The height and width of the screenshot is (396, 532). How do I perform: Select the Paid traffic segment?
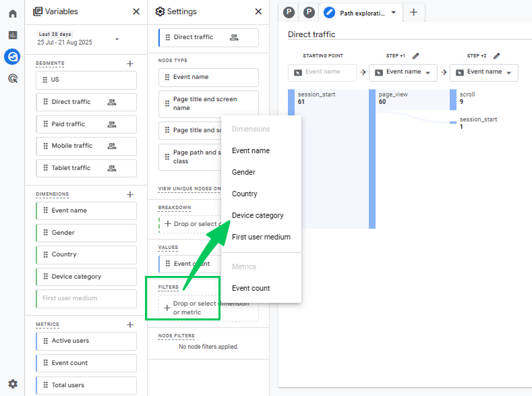click(x=86, y=124)
